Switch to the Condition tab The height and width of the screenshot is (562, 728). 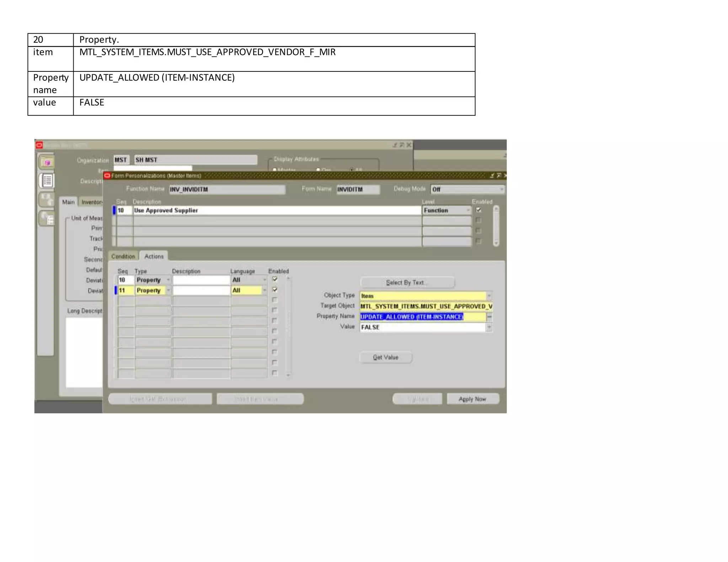[123, 256]
